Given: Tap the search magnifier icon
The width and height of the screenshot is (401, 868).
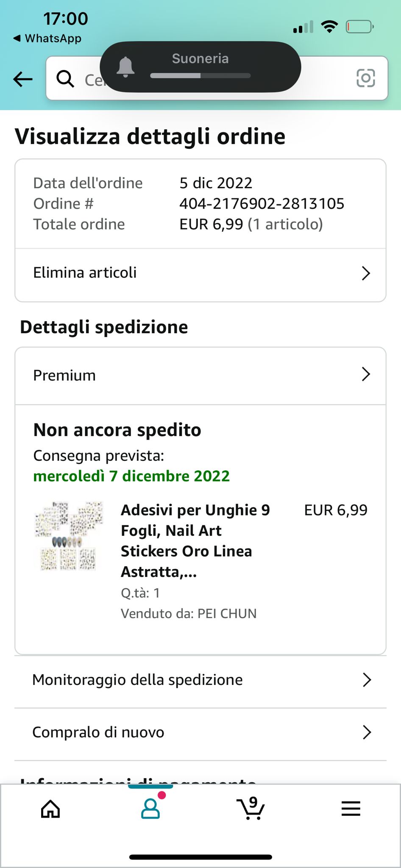Looking at the screenshot, I should tap(65, 79).
